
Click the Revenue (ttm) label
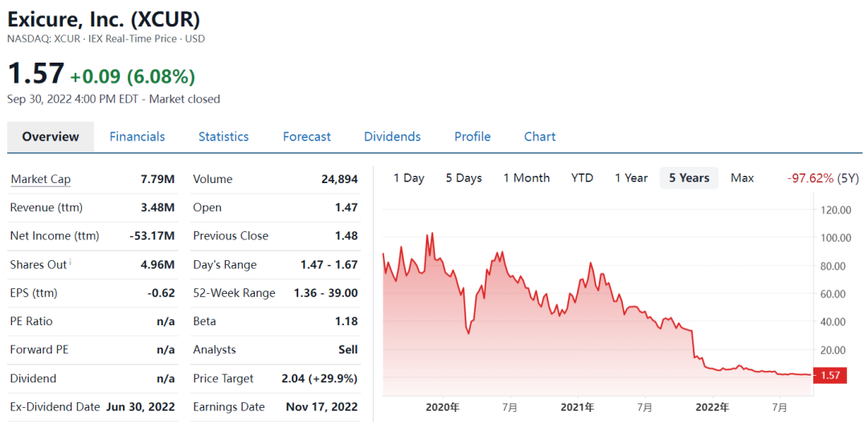[x=46, y=208]
